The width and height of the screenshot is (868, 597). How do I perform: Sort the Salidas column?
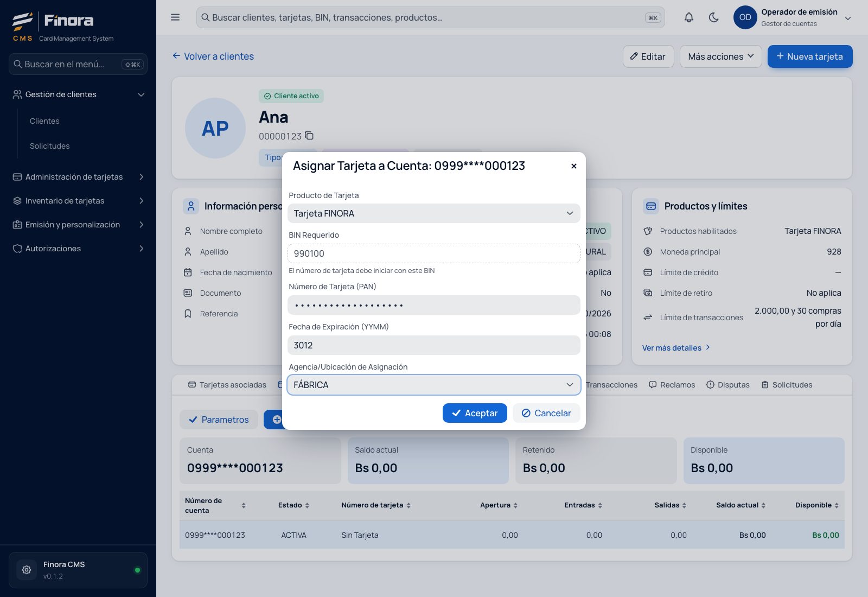[x=684, y=505]
